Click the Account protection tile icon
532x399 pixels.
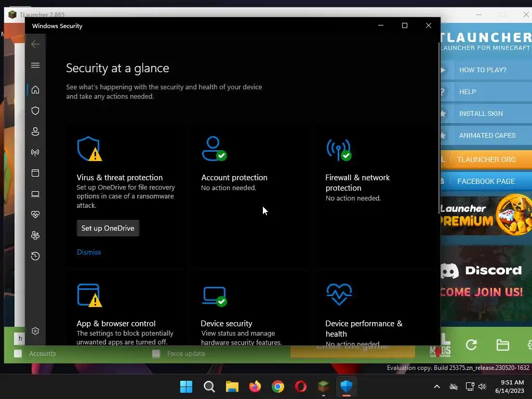(x=214, y=149)
